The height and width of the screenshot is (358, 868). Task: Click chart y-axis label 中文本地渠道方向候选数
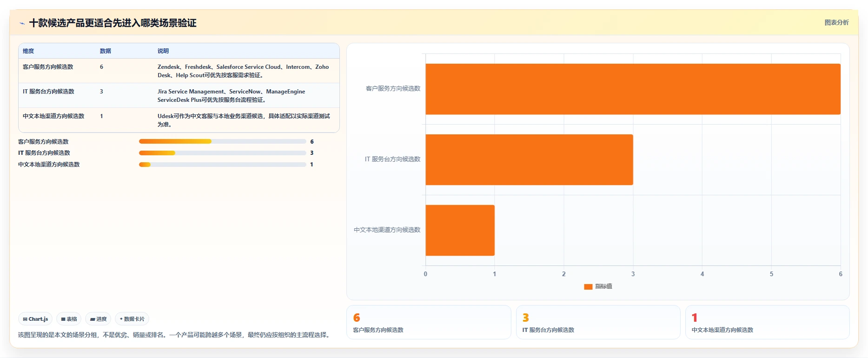[387, 230]
